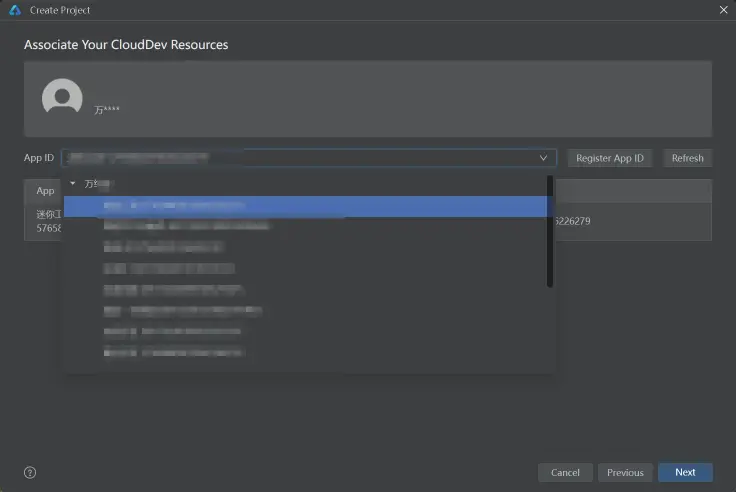Collapse the team group in dropdown list
The width and height of the screenshot is (736, 492).
coord(73,184)
